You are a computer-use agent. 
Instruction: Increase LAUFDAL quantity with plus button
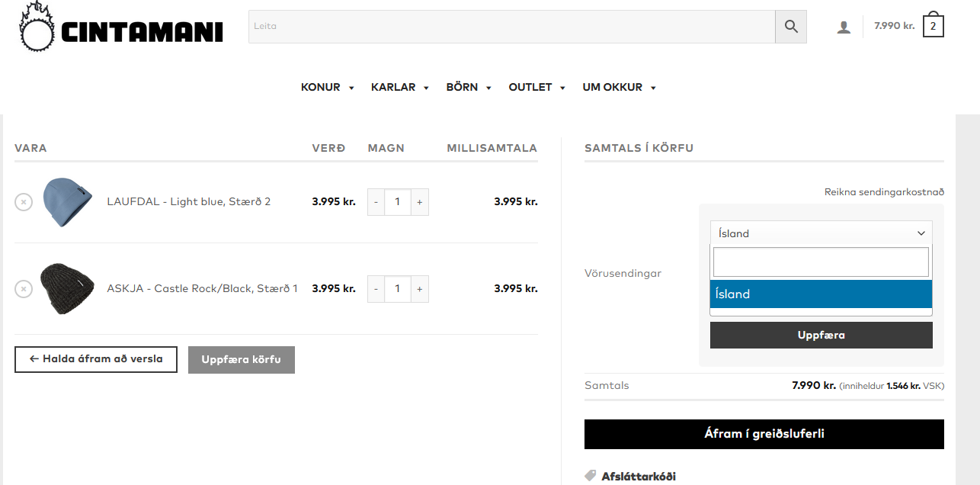click(419, 202)
